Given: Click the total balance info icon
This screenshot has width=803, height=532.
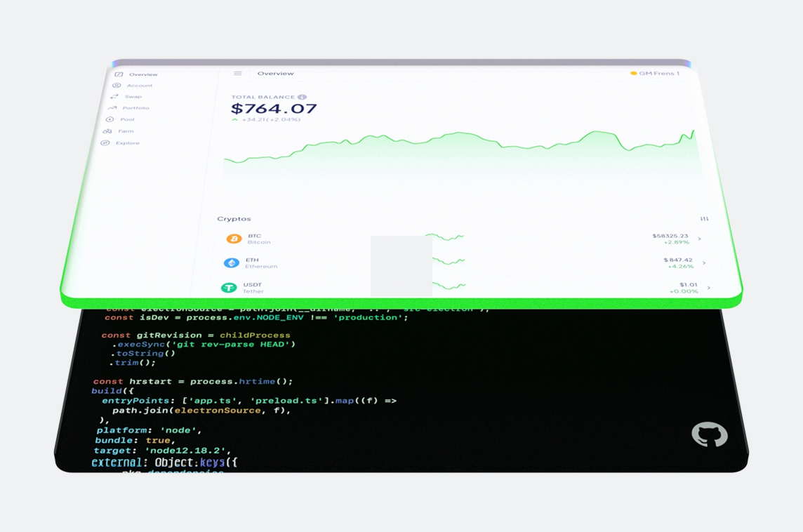Looking at the screenshot, I should click(x=302, y=97).
